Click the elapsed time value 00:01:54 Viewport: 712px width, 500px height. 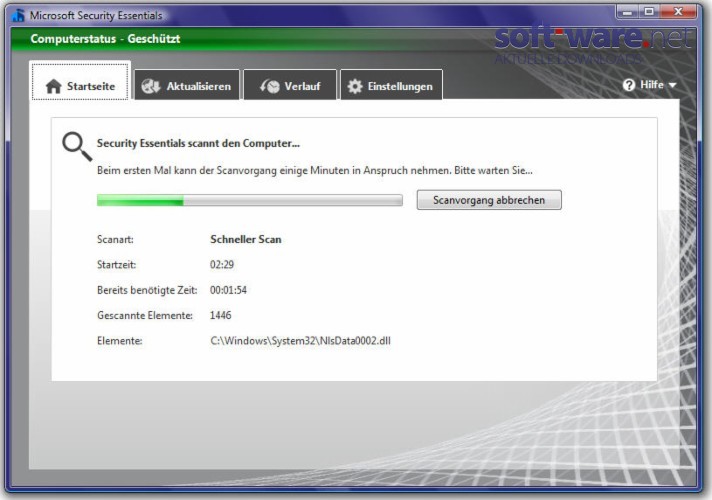coord(228,290)
